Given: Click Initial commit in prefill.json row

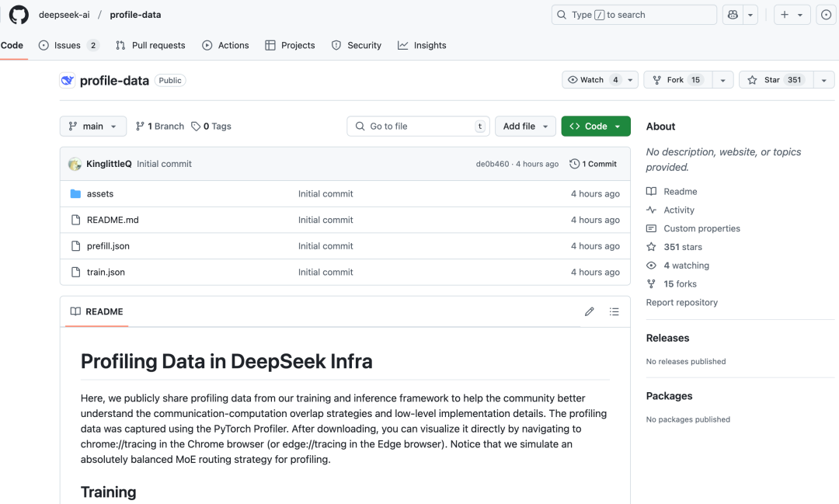Looking at the screenshot, I should 326,246.
